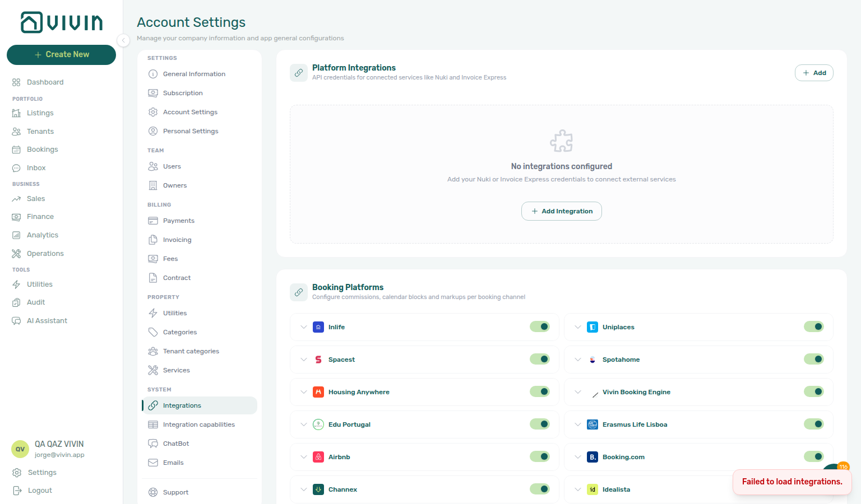
Task: Select Integration capabilities menu item
Action: pos(200,424)
